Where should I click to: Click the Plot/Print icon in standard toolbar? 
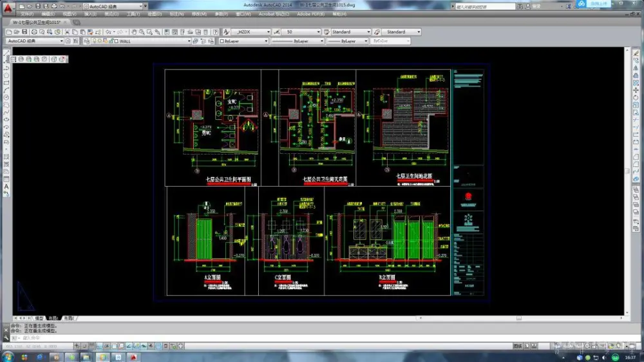(x=34, y=32)
